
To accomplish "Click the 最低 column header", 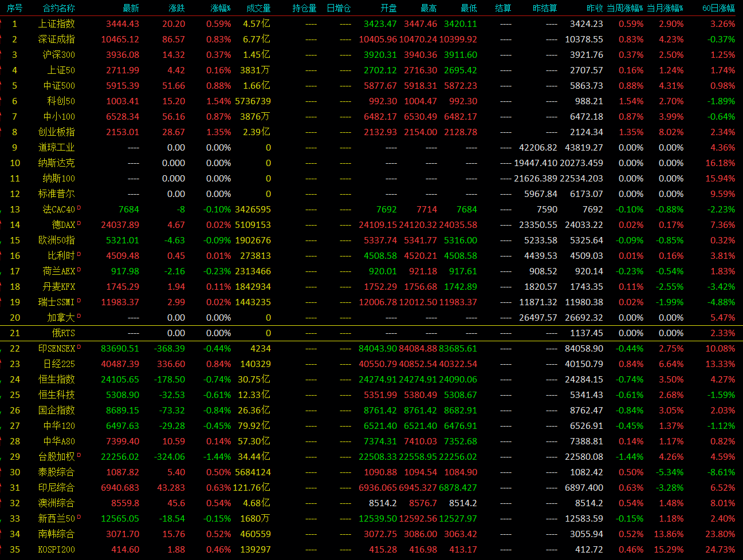I will pos(469,8).
